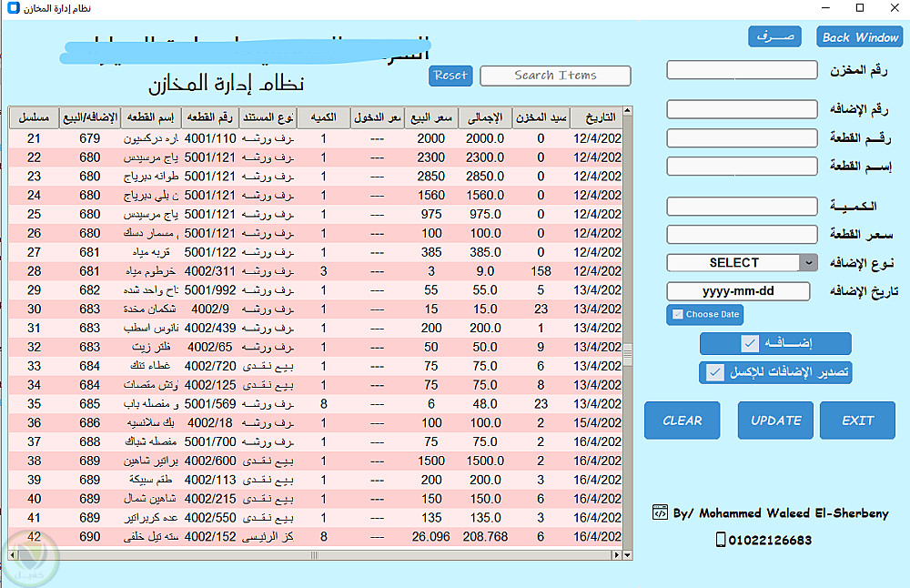Click part number 4002/152
This screenshot has height=588, width=910.
click(x=210, y=537)
